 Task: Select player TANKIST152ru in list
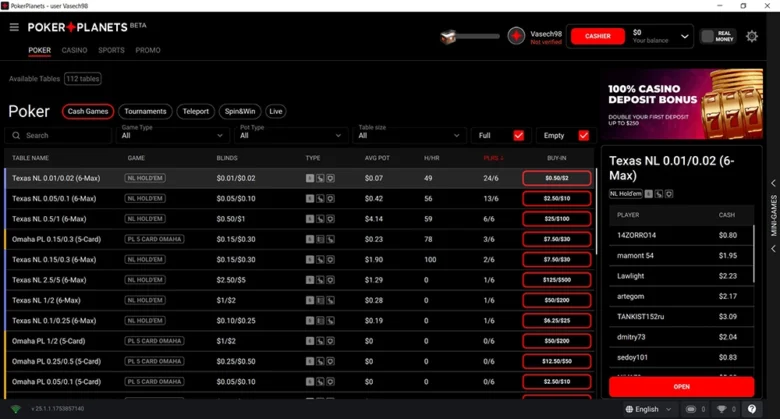click(681, 316)
